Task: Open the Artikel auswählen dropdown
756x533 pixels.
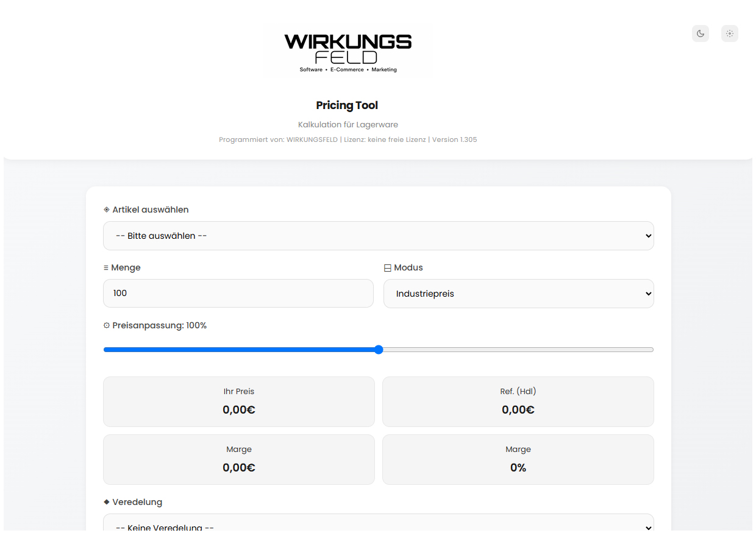Action: (x=379, y=236)
